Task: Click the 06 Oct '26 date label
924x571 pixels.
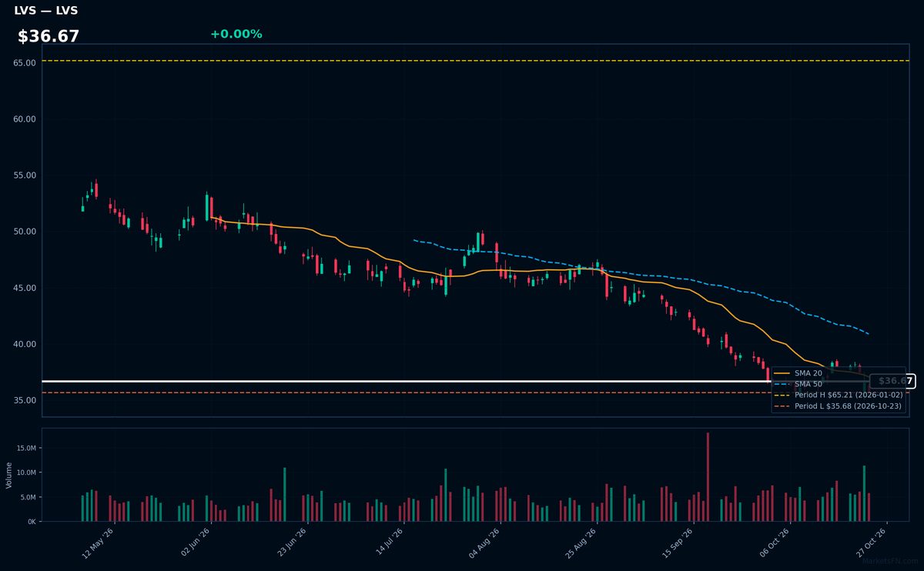Action: [x=776, y=543]
